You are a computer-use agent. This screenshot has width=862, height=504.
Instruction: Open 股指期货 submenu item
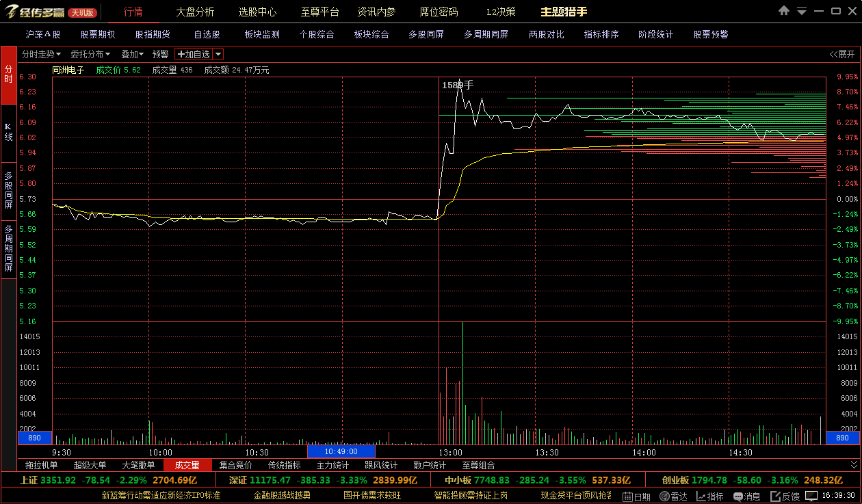pyautogui.click(x=153, y=34)
